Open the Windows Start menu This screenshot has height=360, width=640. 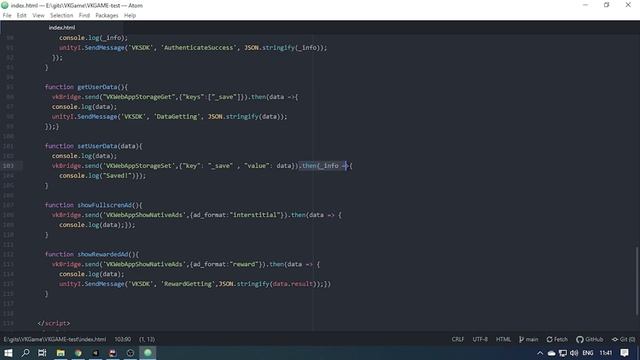tap(8, 353)
